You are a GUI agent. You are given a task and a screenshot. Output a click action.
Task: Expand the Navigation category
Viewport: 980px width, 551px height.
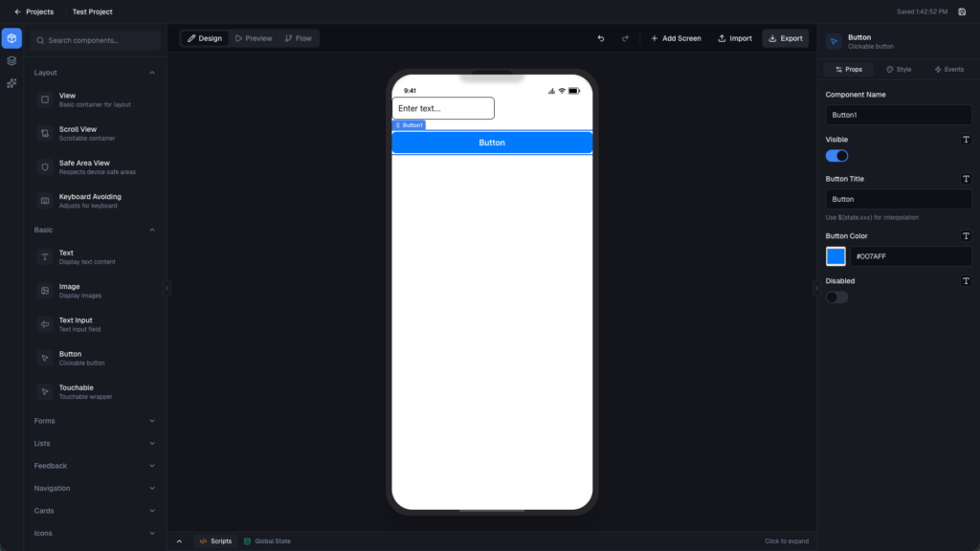point(94,488)
